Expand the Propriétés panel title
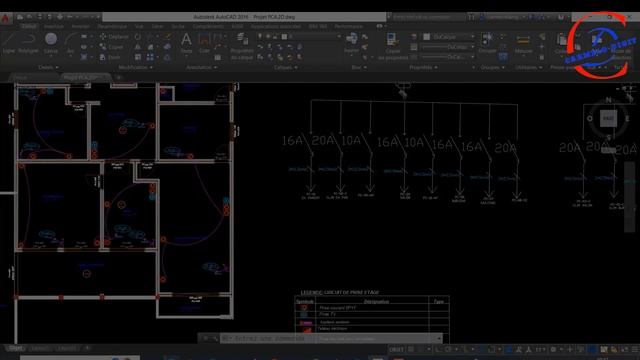Screen dimensions: 640x360 point(423,67)
